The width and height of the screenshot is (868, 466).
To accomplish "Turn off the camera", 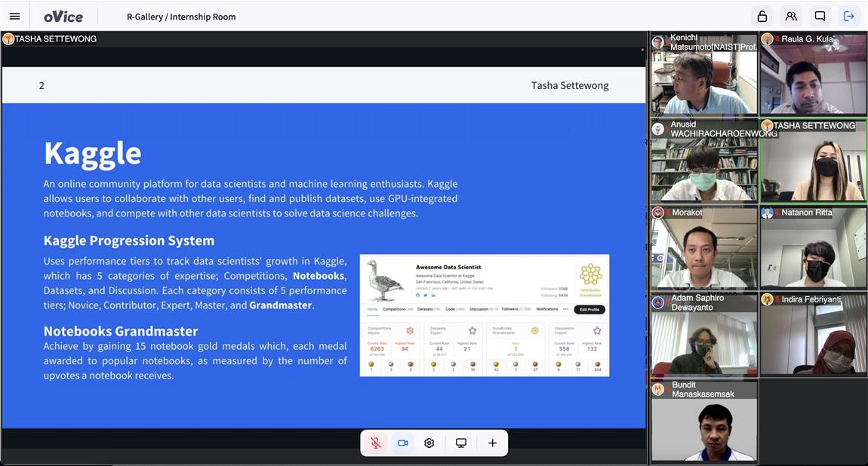I will [402, 443].
